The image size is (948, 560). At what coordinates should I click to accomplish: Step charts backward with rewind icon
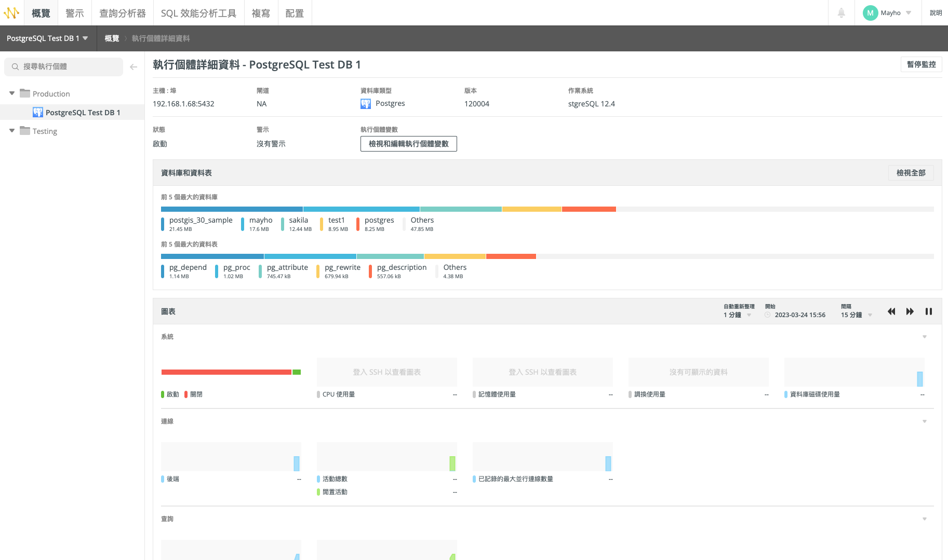coord(891,311)
